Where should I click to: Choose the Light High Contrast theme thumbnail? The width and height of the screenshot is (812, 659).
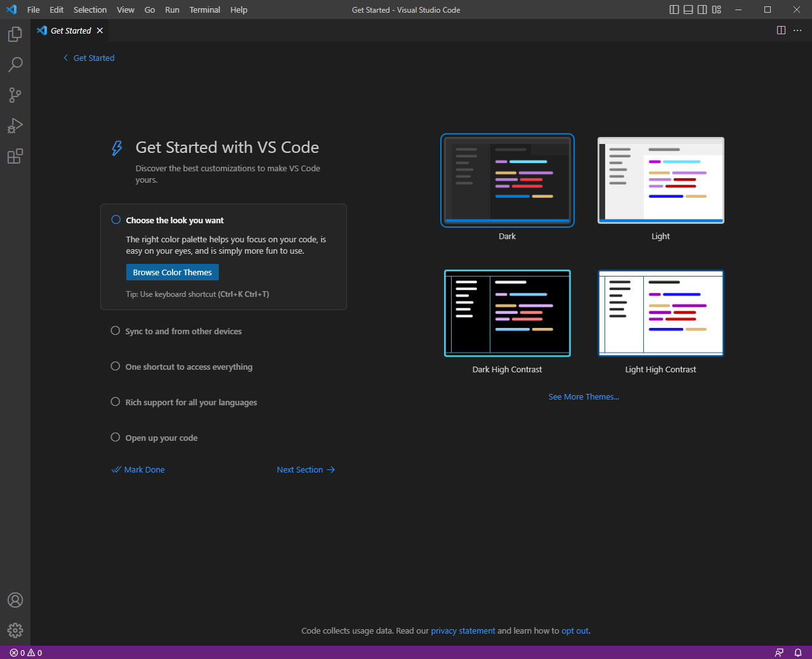660,313
